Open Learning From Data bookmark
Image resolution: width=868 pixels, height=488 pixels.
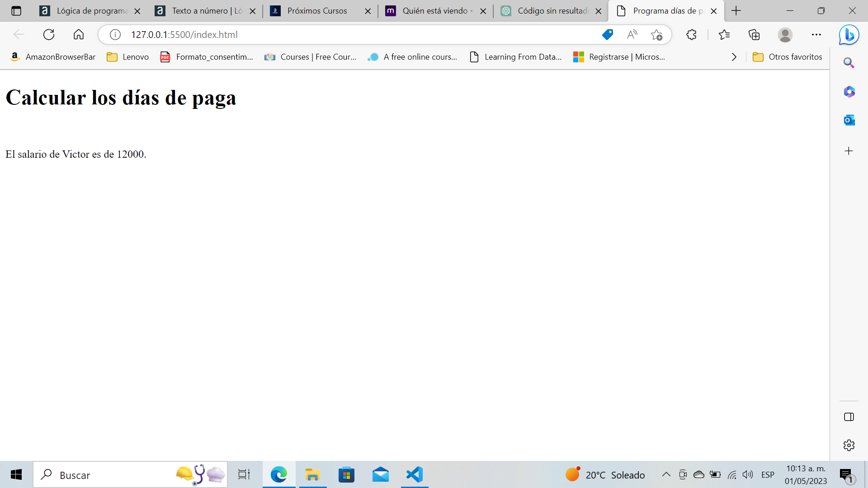click(x=516, y=57)
